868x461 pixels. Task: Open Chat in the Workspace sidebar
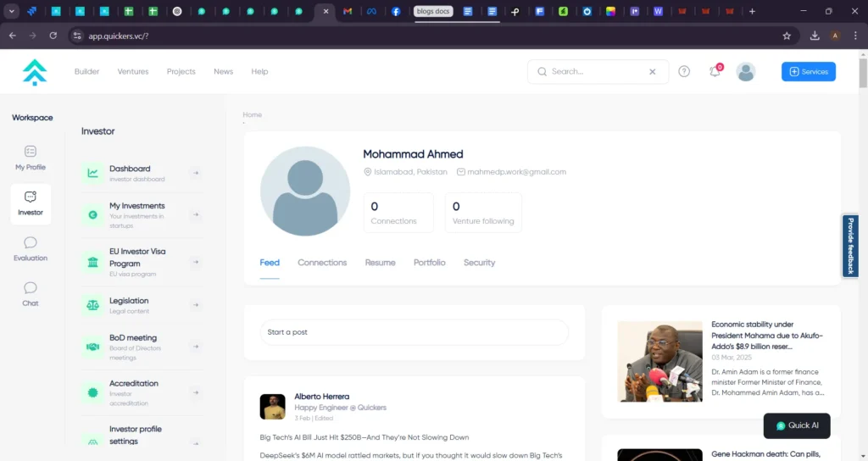tap(31, 294)
